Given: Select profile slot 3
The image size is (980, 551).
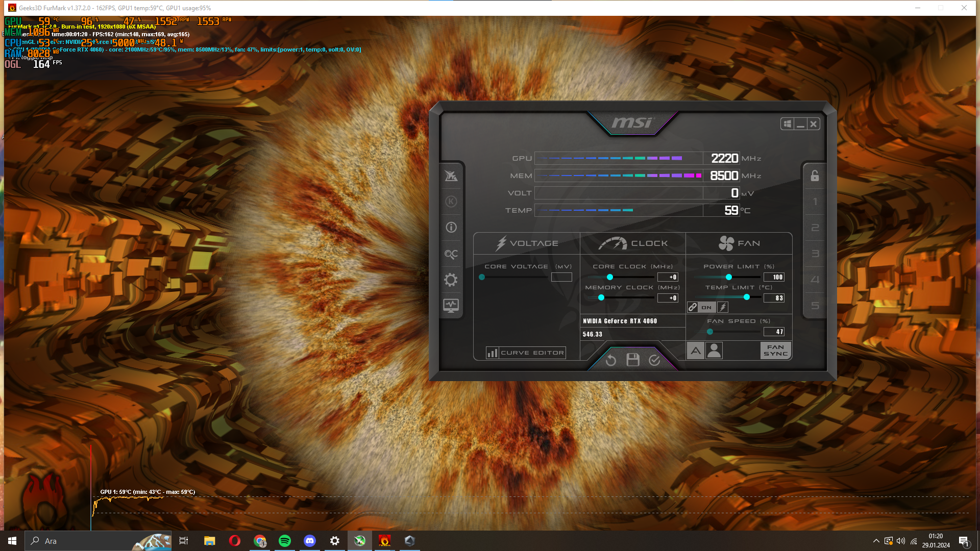Looking at the screenshot, I should coord(815,254).
